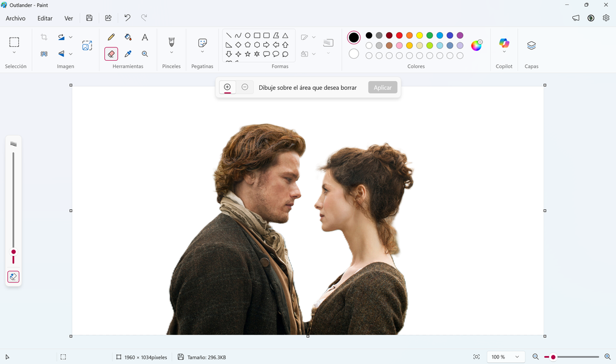Viewport: 616px width, 364px height.
Task: Click the 1960 × 1034píxeles dimensions text
Action: pos(146,357)
